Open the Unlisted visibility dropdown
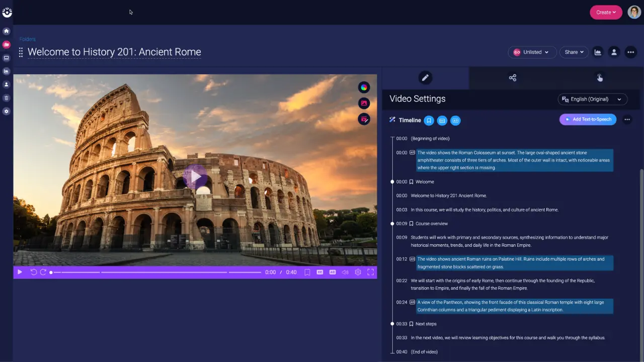This screenshot has width=644, height=362. [531, 52]
